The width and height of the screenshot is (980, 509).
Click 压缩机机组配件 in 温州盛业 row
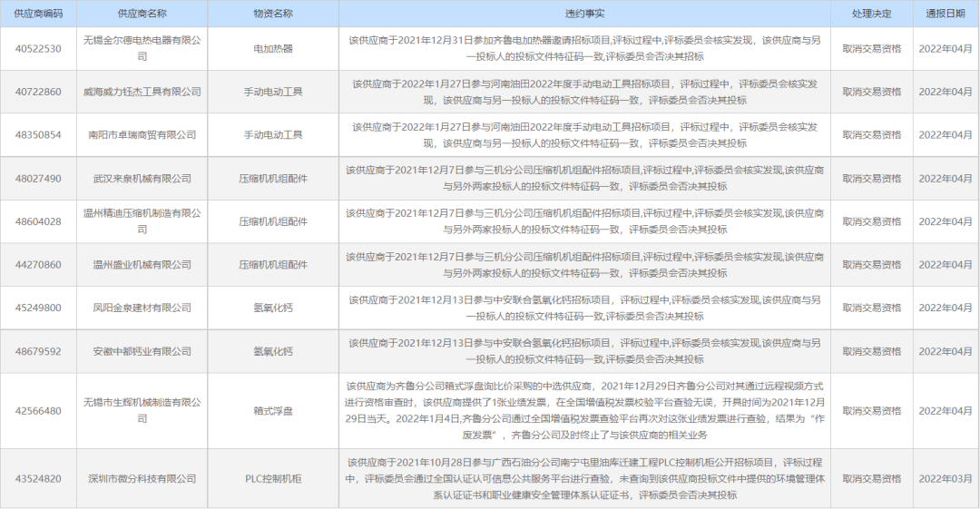coord(273,265)
